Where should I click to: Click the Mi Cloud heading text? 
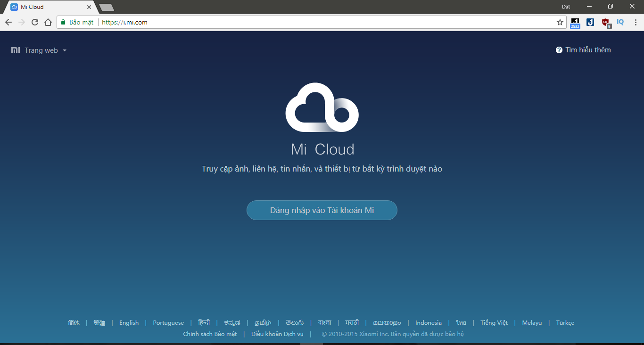coord(322,149)
